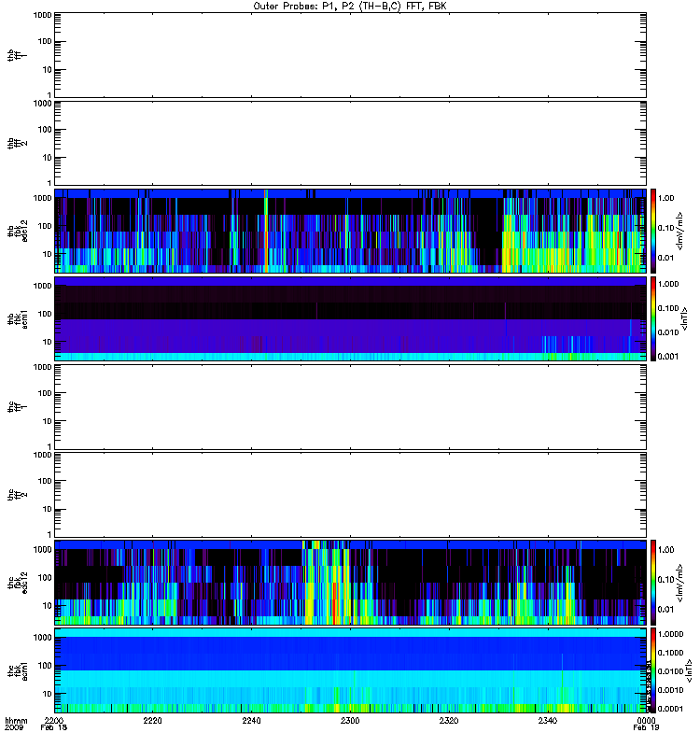The image size is (700, 747).
Task: Click inside the empty thb fff 2 plot
Action: 351,144
